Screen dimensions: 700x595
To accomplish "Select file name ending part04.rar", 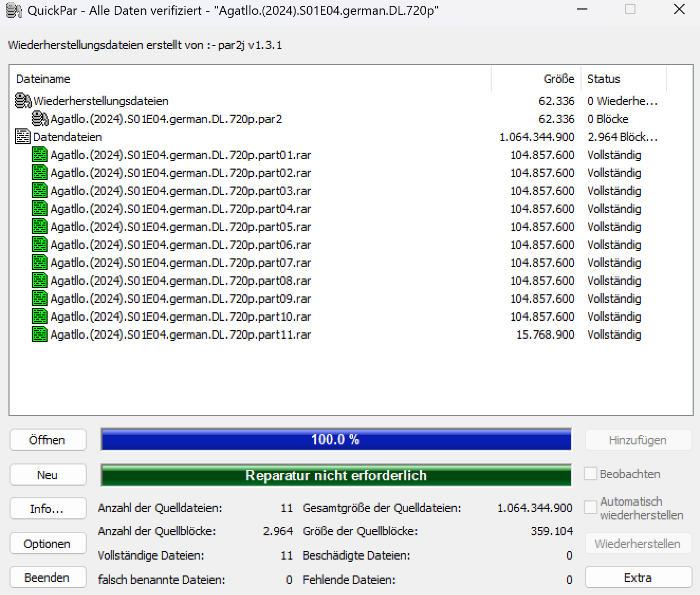I will [x=181, y=209].
